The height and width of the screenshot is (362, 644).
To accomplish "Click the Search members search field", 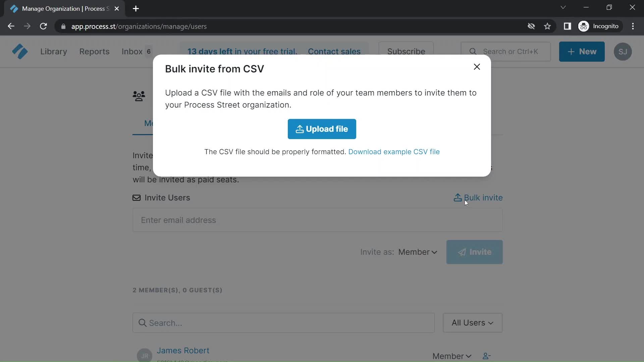I will coord(283,323).
